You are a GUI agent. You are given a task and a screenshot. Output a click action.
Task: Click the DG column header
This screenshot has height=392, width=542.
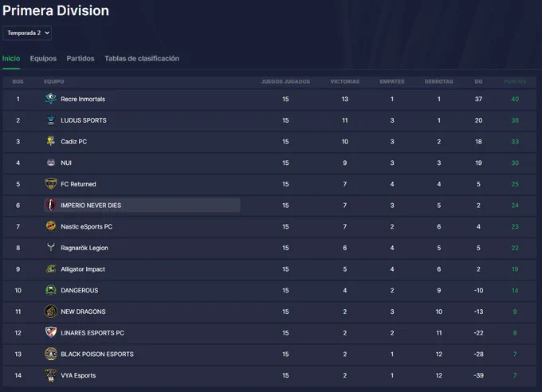point(478,81)
